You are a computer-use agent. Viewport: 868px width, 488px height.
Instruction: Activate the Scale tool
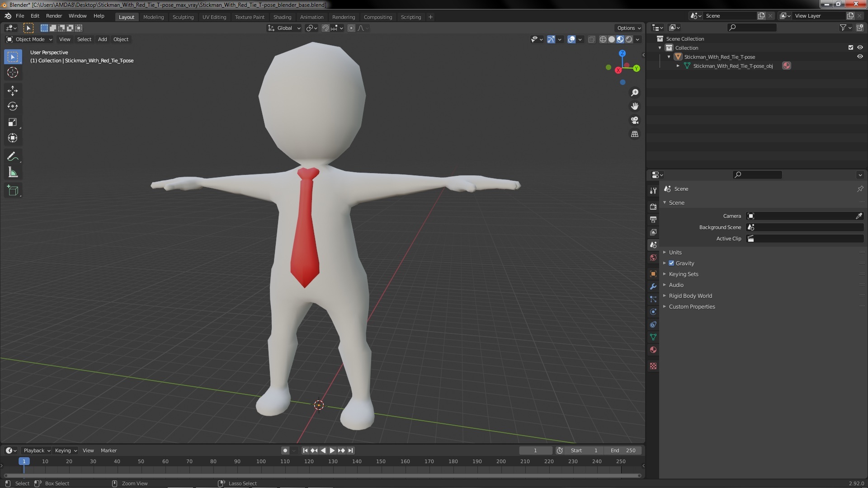tap(13, 122)
